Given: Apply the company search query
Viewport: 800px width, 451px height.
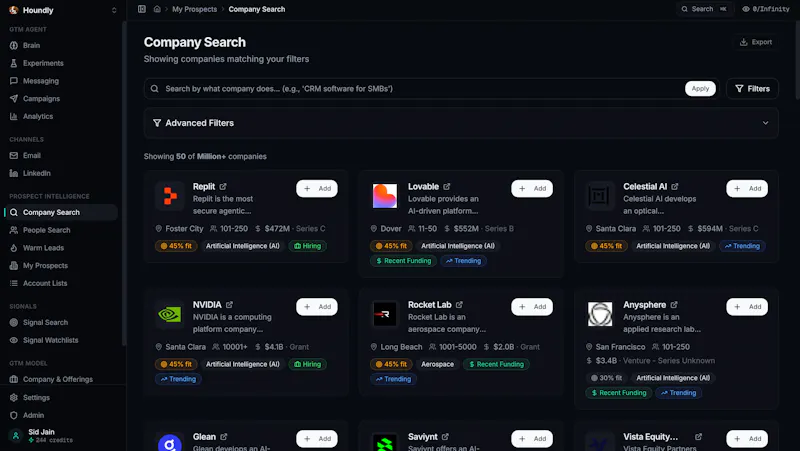Looking at the screenshot, I should [x=700, y=89].
